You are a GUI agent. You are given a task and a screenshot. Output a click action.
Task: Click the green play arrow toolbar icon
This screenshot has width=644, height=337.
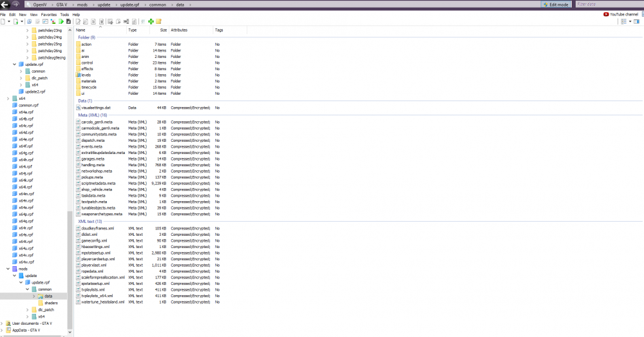point(61,21)
